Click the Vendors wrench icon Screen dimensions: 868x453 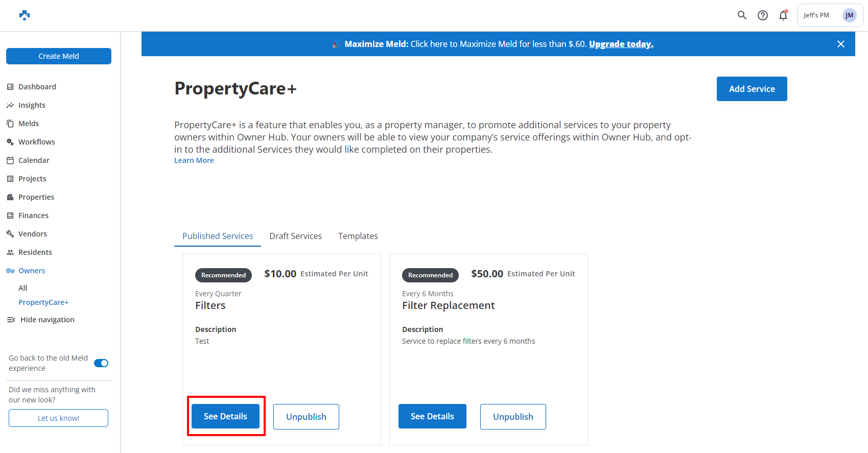[10, 234]
